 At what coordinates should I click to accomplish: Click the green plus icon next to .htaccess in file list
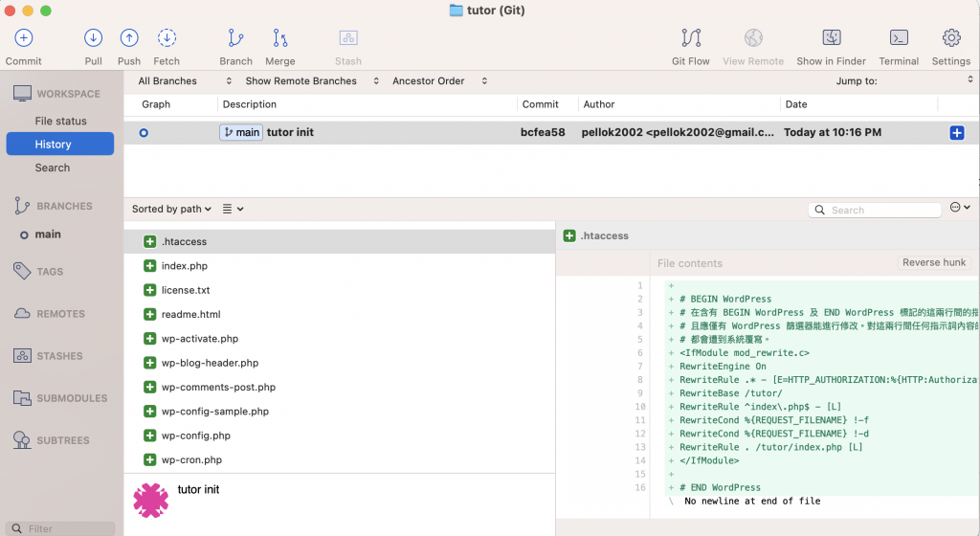(150, 242)
